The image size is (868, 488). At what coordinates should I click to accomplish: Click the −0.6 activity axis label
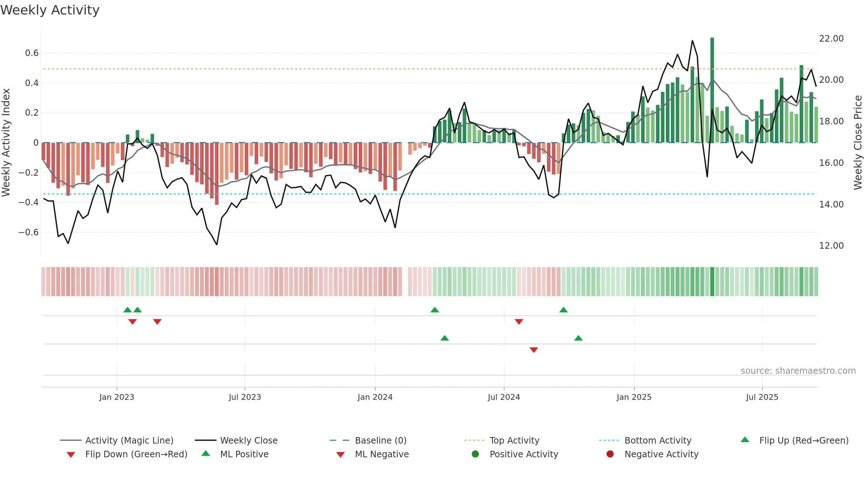tap(29, 232)
